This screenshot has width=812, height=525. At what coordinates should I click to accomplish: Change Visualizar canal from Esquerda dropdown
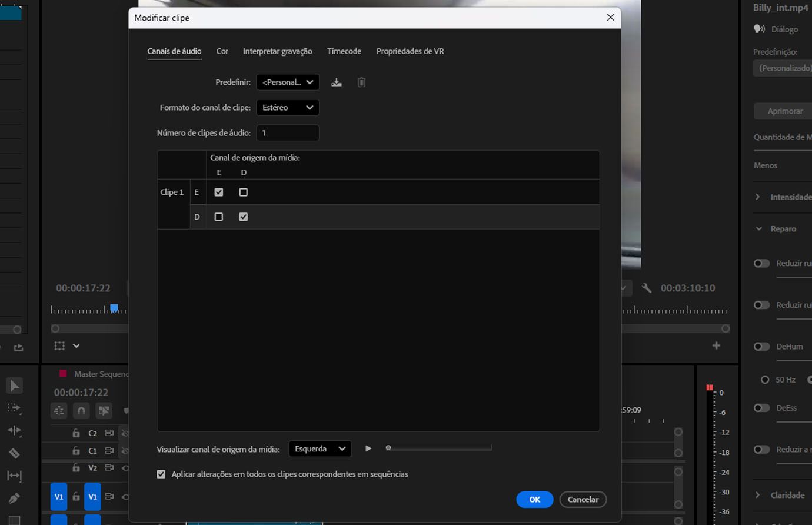(x=320, y=448)
